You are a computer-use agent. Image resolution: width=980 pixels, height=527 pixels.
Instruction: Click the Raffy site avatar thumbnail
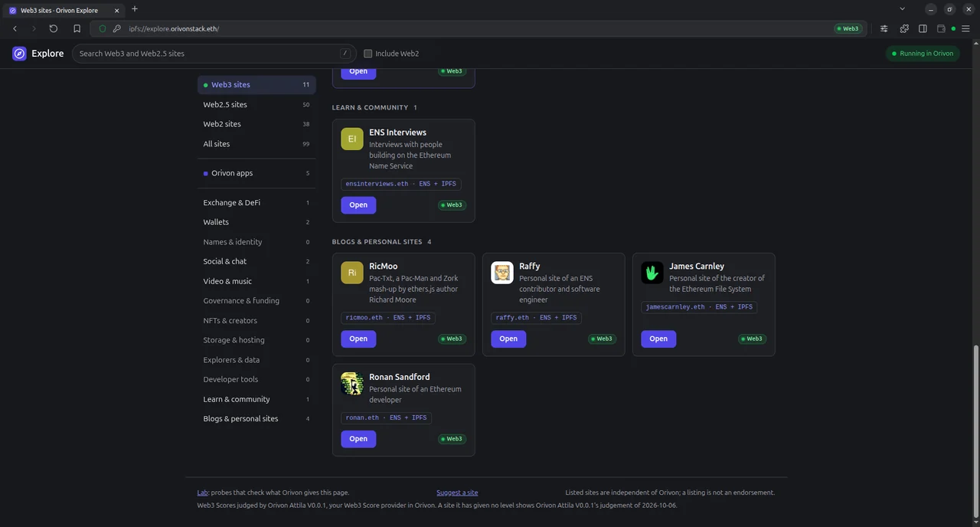point(502,273)
